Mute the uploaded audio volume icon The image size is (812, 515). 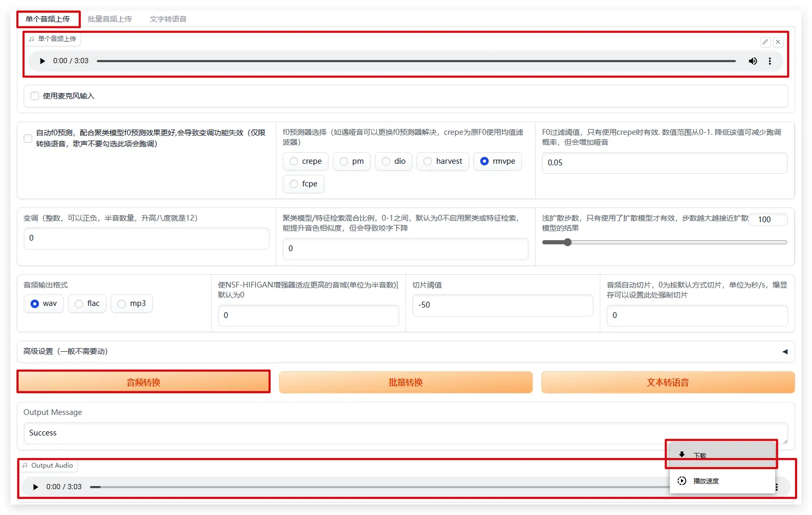point(752,61)
